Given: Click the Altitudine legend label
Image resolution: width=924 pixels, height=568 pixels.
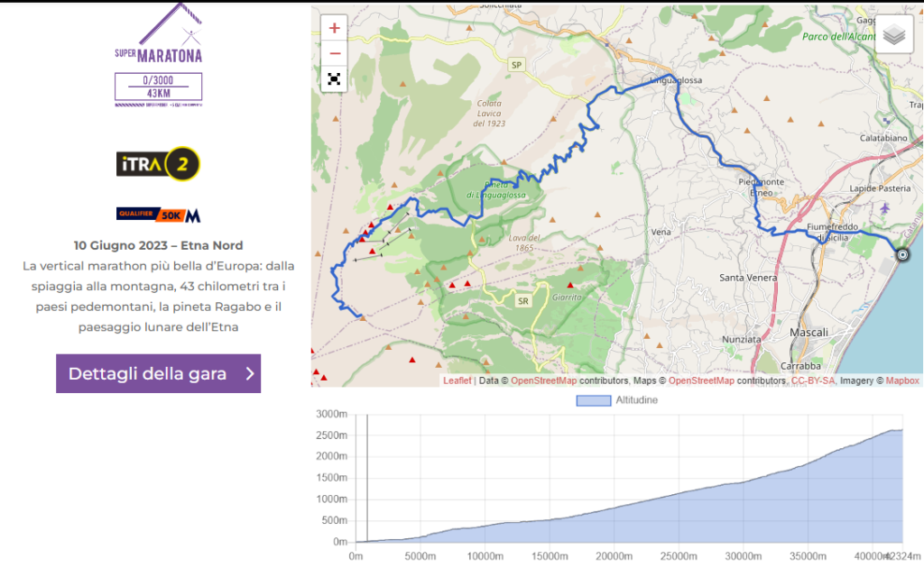Looking at the screenshot, I should [636, 400].
